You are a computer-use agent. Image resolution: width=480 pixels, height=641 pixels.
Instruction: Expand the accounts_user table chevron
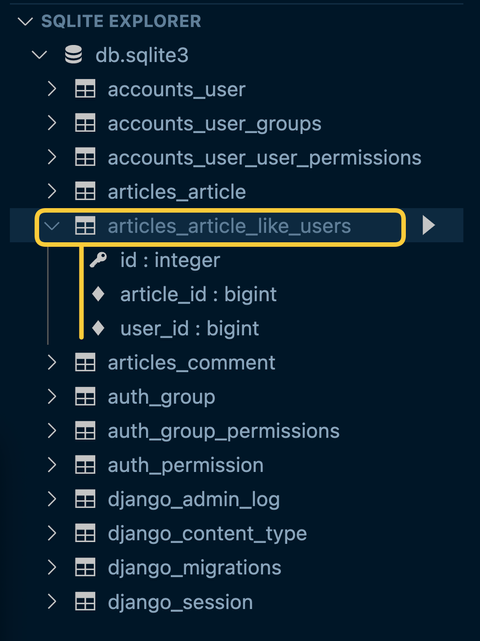[52, 89]
